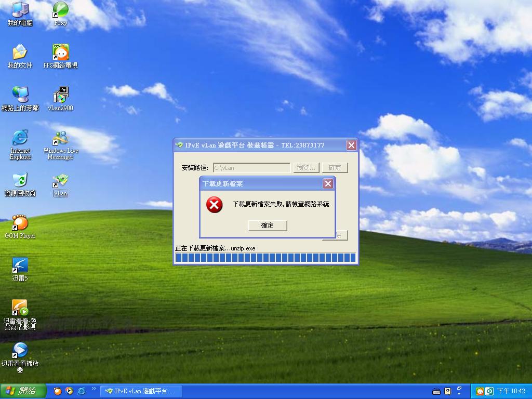532x399 pixels.
Task: Switch to IPvE vLan taskbar button
Action: (141, 391)
